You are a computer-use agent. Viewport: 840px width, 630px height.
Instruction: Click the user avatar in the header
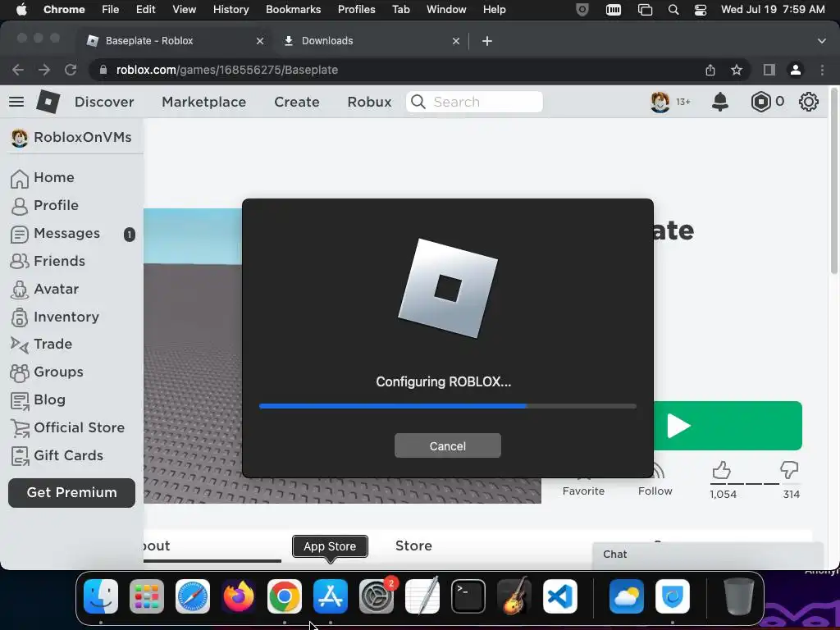pyautogui.click(x=660, y=102)
